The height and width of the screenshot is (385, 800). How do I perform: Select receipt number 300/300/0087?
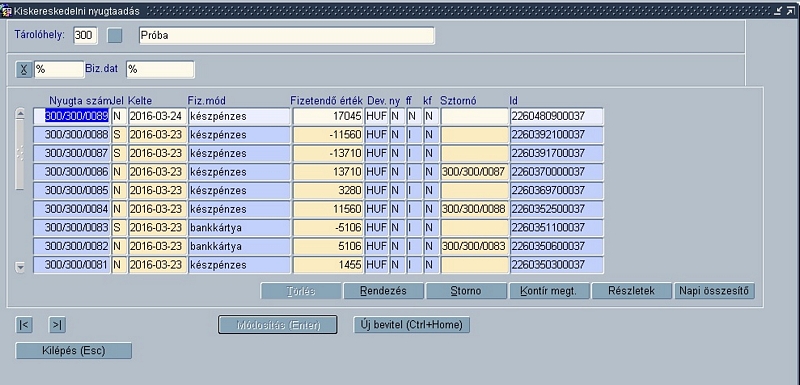point(72,153)
